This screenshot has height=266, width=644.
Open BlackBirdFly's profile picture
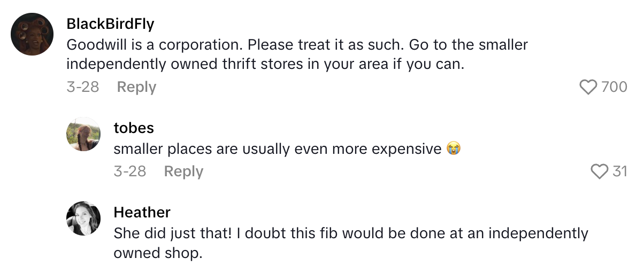click(x=32, y=34)
